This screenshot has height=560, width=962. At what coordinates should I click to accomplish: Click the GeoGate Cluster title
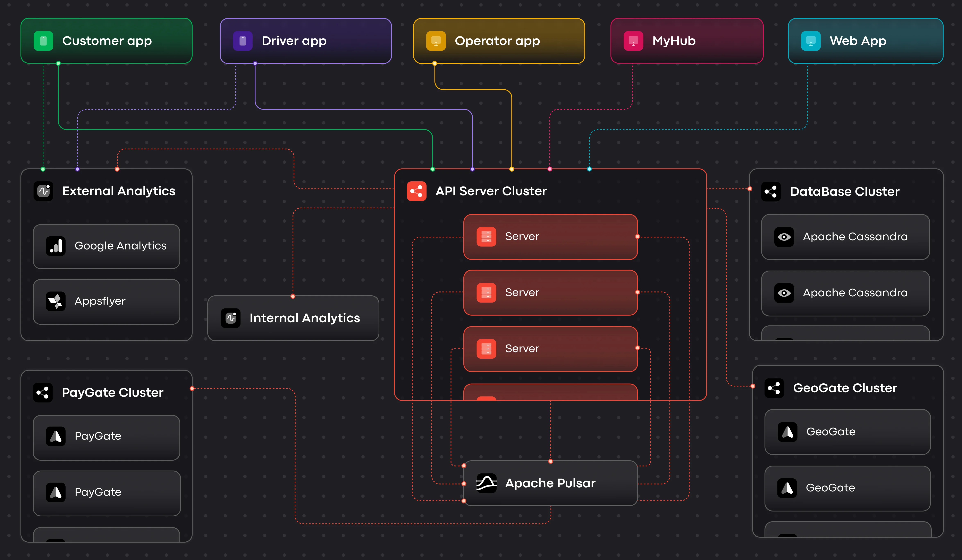click(845, 388)
